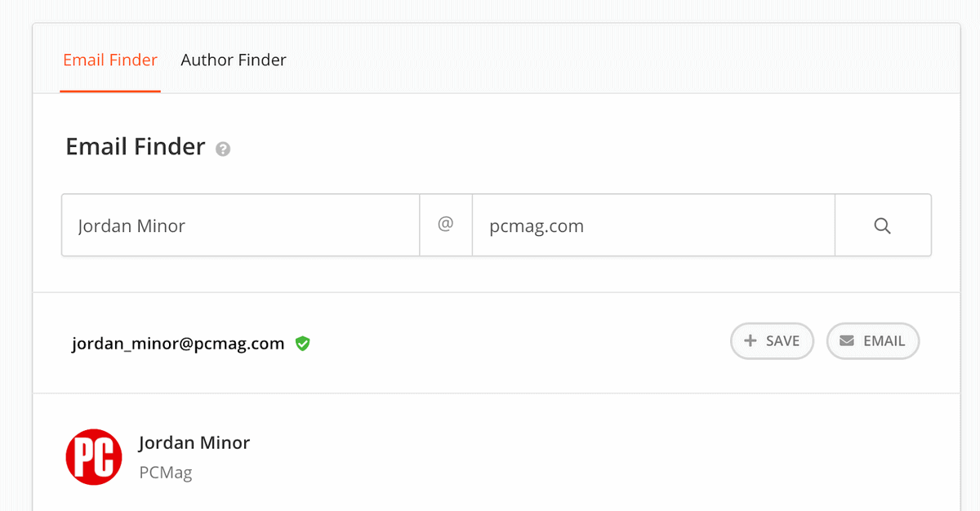This screenshot has height=511, width=980.
Task: Focus the pcmag.com domain field
Action: pyautogui.click(x=653, y=225)
